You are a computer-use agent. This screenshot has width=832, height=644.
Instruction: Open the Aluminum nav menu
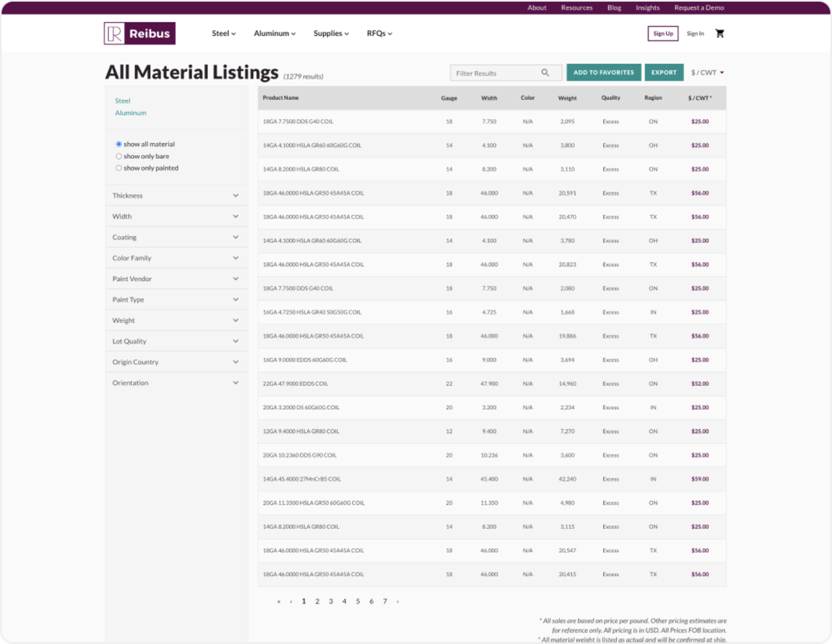point(275,33)
